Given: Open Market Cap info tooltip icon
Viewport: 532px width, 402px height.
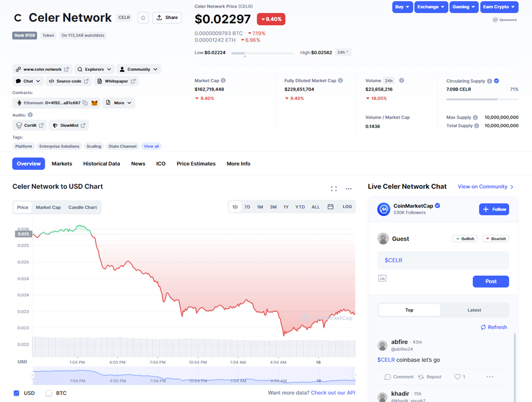Looking at the screenshot, I should coord(223,80).
